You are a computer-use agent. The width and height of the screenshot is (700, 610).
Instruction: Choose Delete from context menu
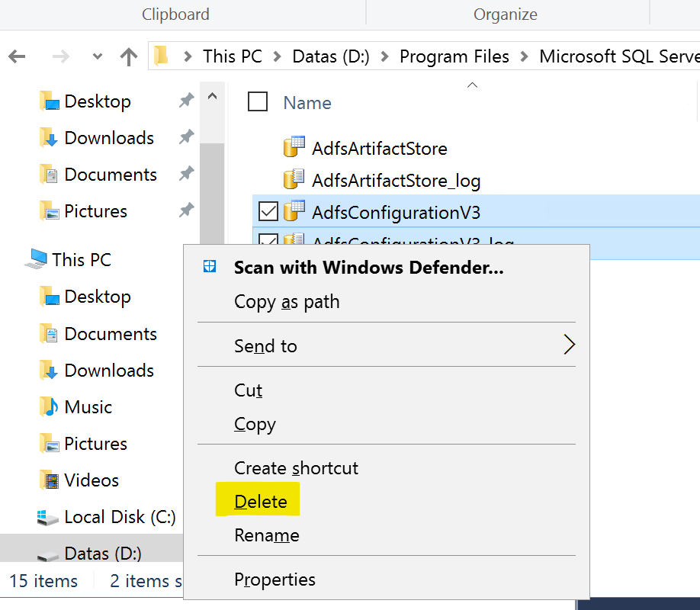(261, 502)
